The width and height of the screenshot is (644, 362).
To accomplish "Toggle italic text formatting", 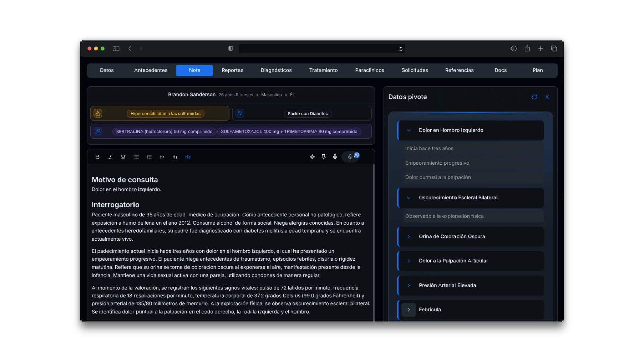I will click(110, 157).
